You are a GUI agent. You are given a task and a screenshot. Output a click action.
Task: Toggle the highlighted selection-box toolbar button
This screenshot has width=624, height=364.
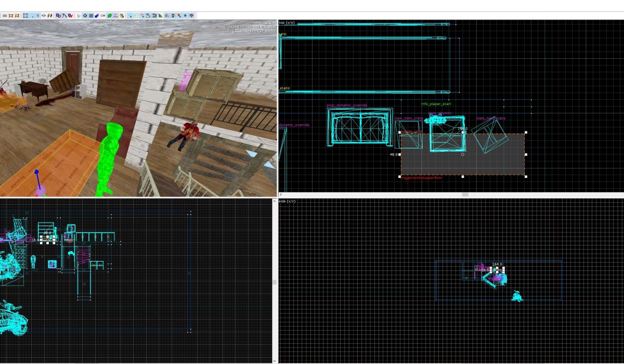[25, 16]
